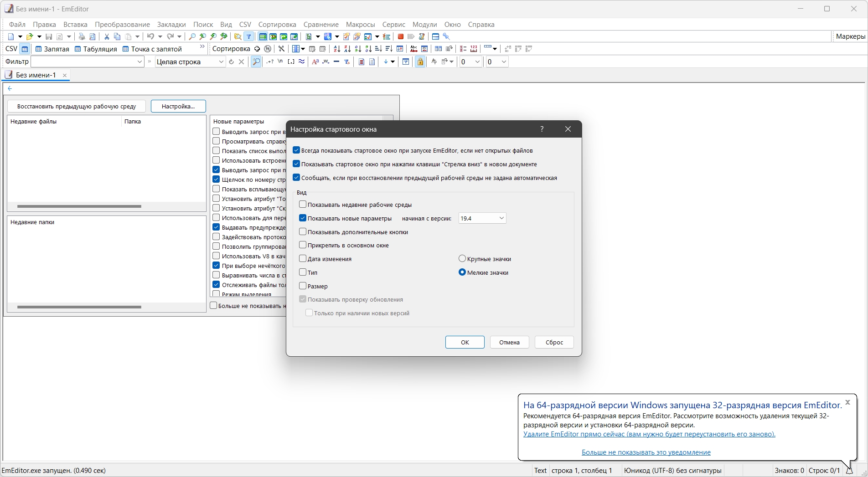Screen dimensions: 868x477
Task: Click the refresh filter icon
Action: pyautogui.click(x=231, y=62)
